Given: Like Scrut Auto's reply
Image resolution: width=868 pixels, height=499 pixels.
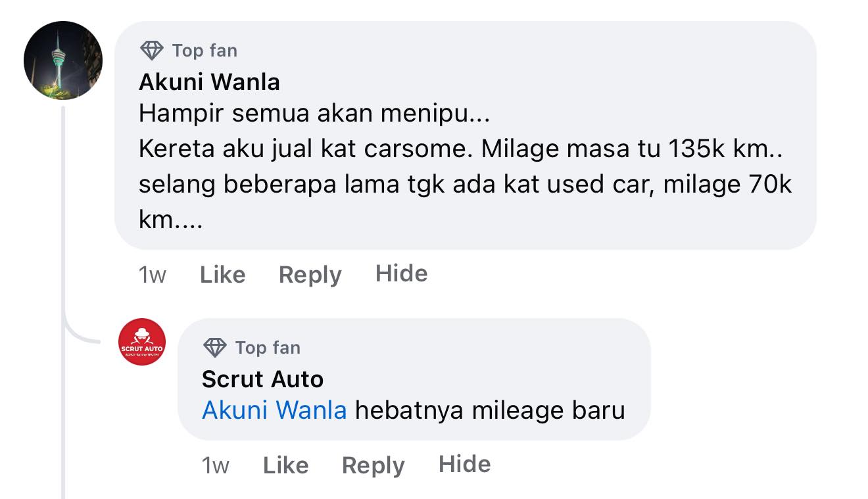Looking at the screenshot, I should click(x=285, y=465).
